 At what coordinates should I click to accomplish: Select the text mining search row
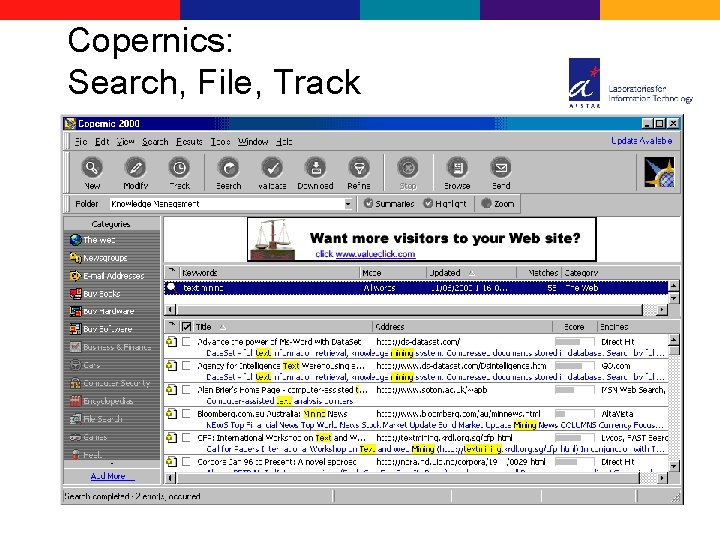pos(416,287)
